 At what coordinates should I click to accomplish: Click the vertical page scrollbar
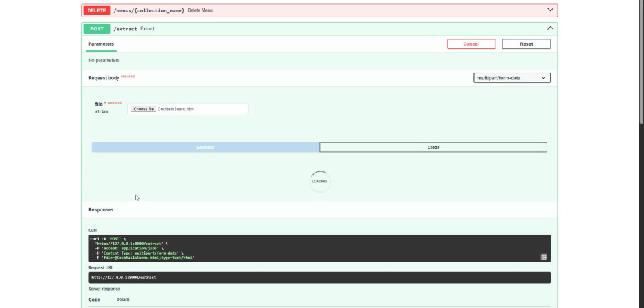click(641, 62)
